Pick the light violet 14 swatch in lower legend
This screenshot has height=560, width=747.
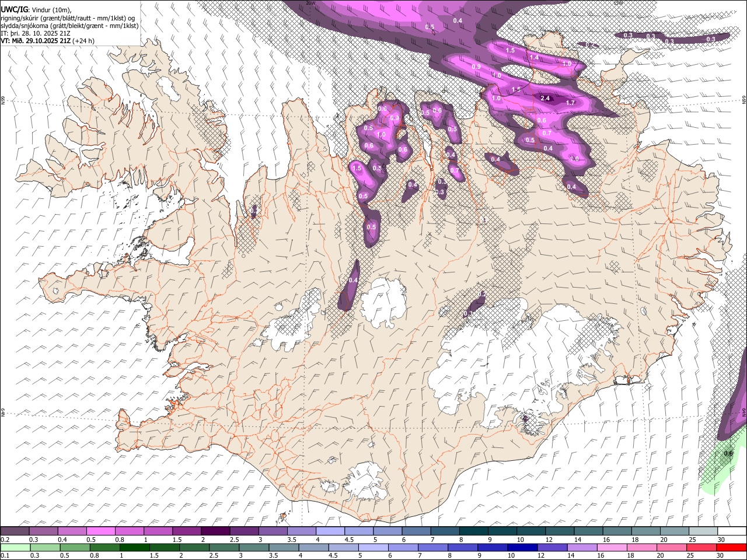coord(582,548)
